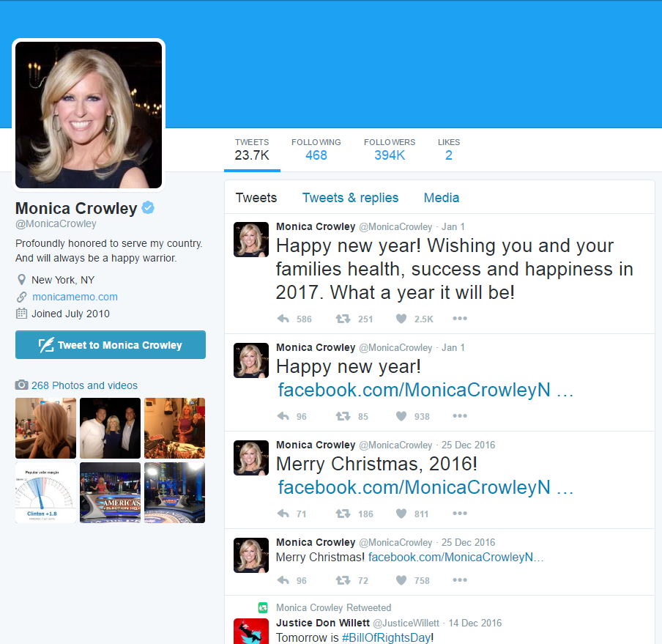662x644 pixels.
Task: Switch to the Tweets & replies tab
Action: point(350,198)
